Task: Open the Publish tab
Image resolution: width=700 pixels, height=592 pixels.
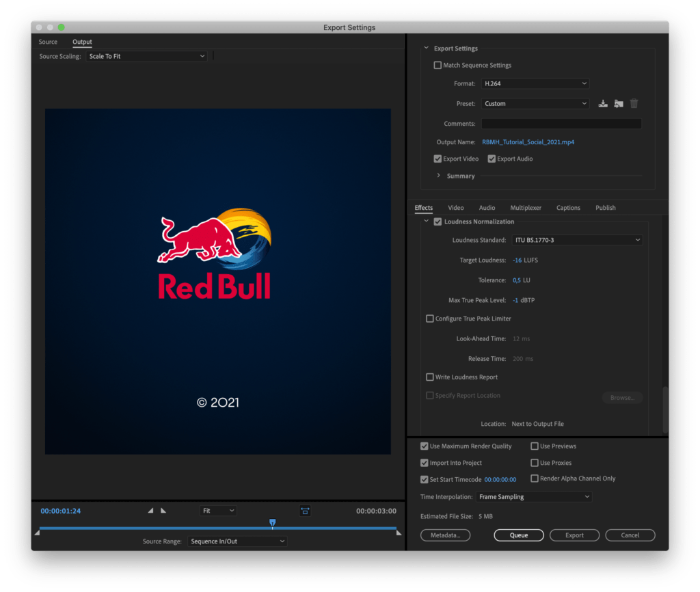Action: [606, 208]
